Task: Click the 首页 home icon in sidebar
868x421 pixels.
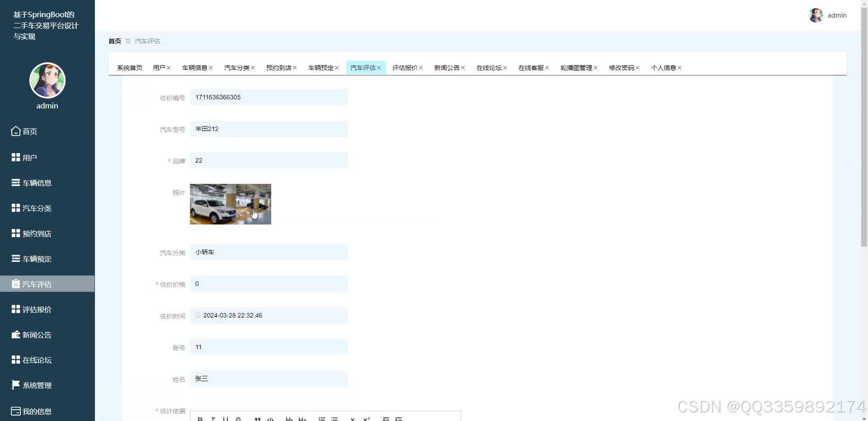Action: [x=16, y=131]
